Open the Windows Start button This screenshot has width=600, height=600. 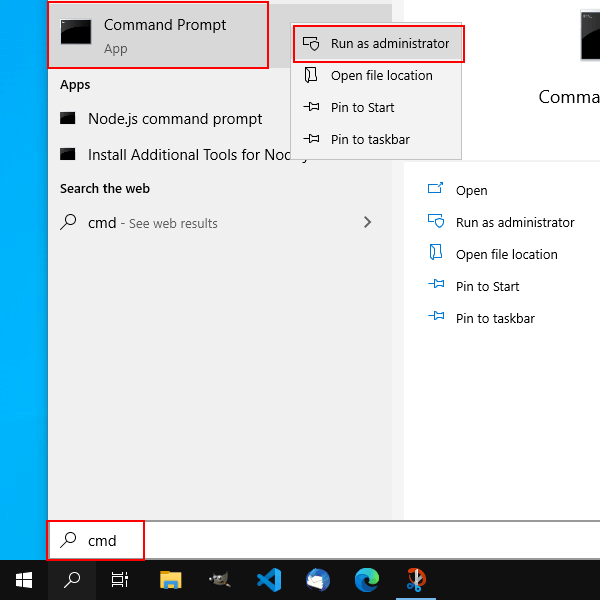[24, 580]
